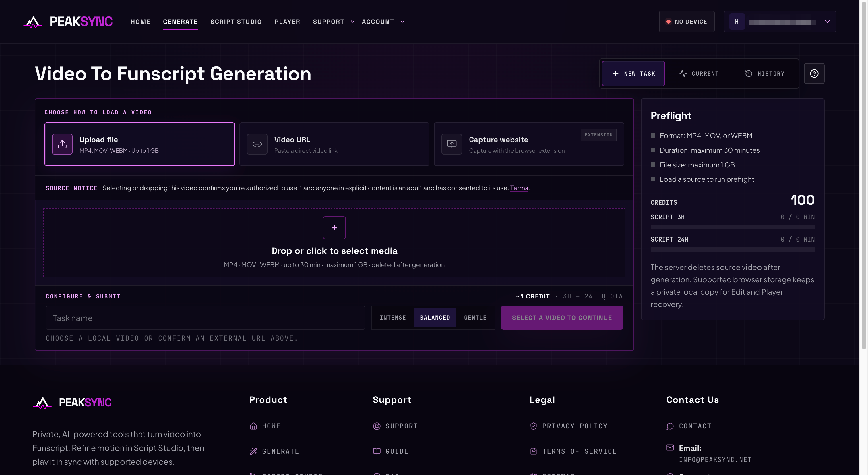
Task: Click the Email envelope icon
Action: tap(670, 447)
